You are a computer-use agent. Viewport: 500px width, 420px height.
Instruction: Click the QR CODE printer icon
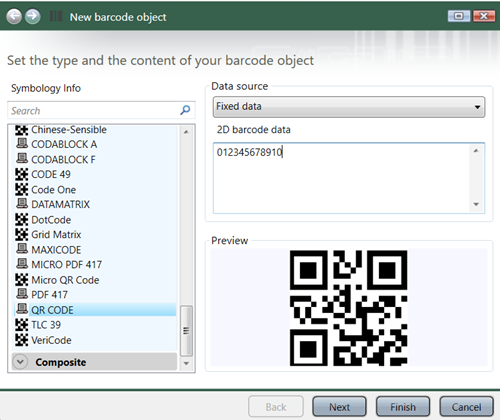click(x=22, y=309)
